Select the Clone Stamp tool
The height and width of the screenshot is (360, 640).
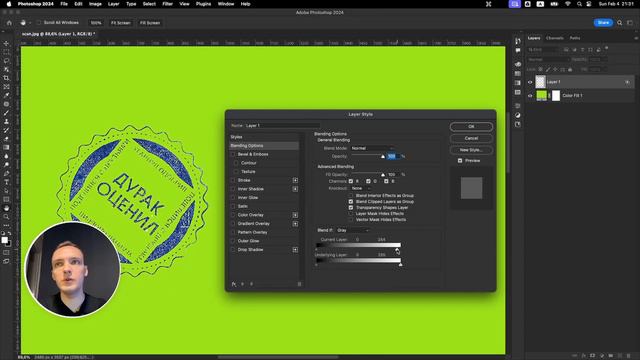(6, 121)
